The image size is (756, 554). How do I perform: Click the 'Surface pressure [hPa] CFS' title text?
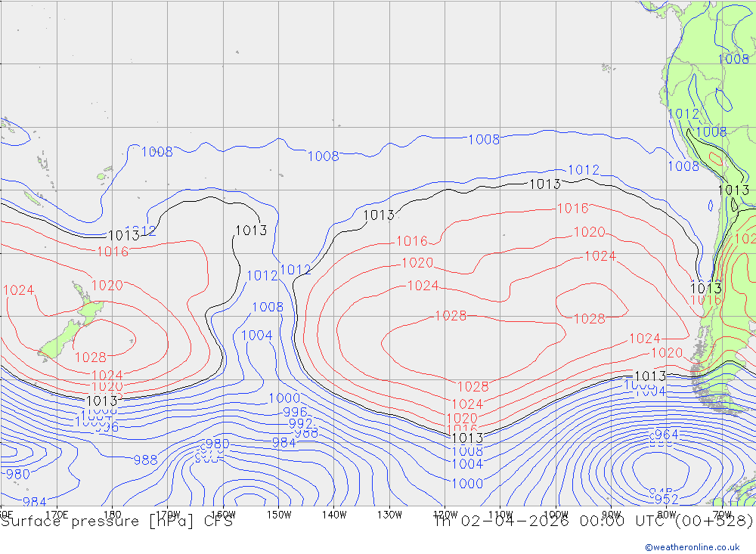tap(116, 522)
